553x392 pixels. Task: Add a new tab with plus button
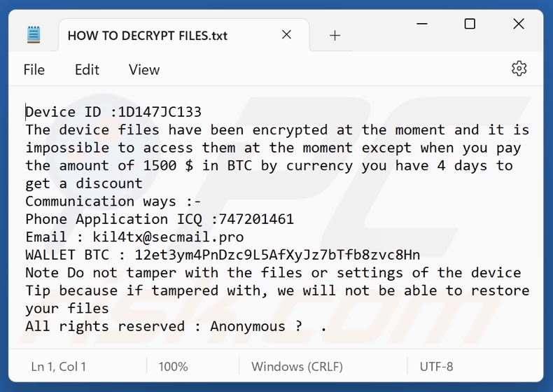click(x=335, y=35)
